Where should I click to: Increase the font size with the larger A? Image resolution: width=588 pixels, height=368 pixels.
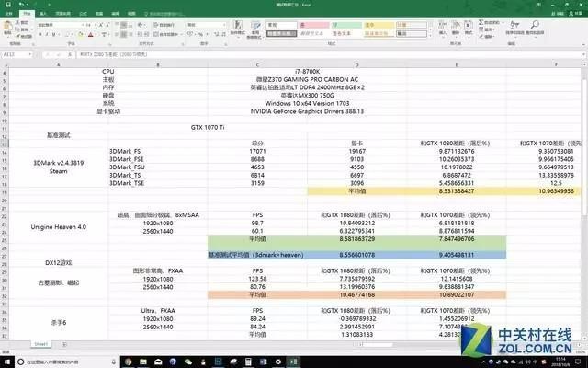100,25
